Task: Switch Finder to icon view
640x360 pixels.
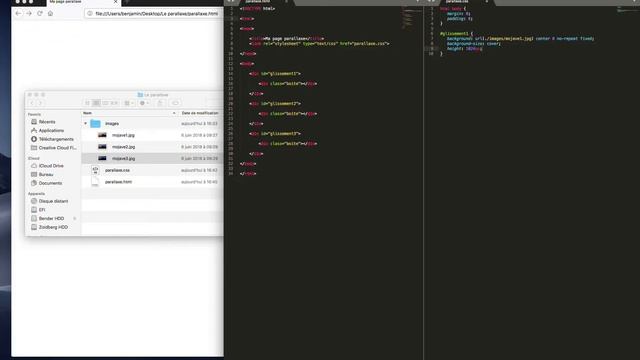Action: pos(87,103)
